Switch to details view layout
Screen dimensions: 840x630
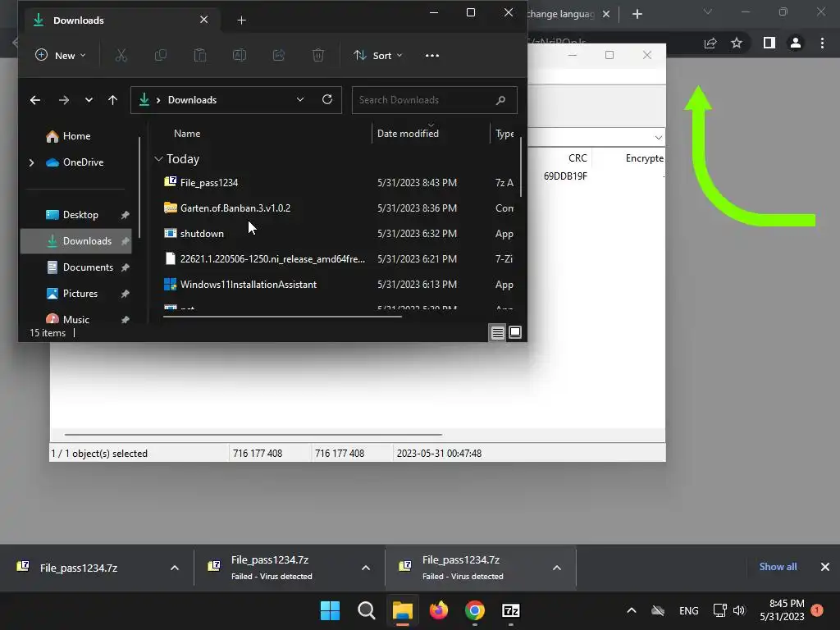point(498,333)
